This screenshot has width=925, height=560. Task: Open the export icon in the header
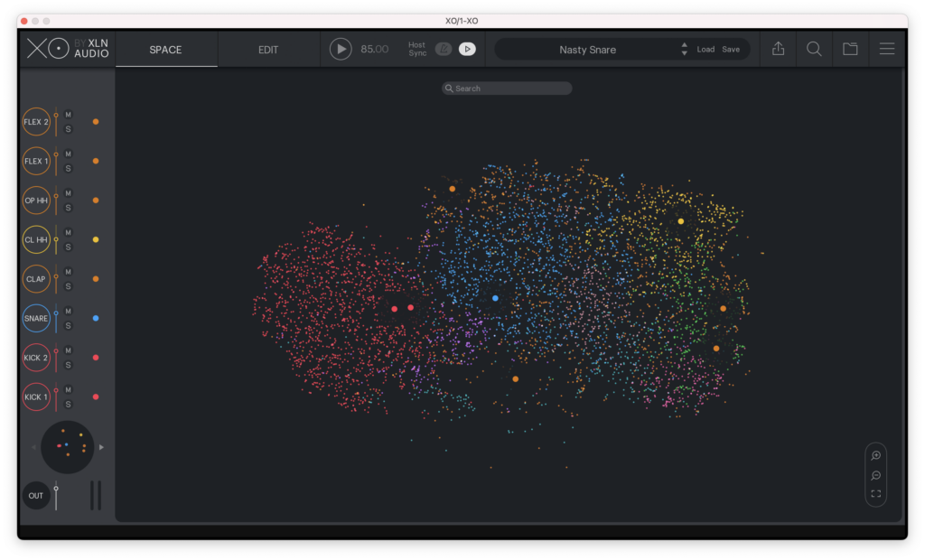[x=778, y=49]
